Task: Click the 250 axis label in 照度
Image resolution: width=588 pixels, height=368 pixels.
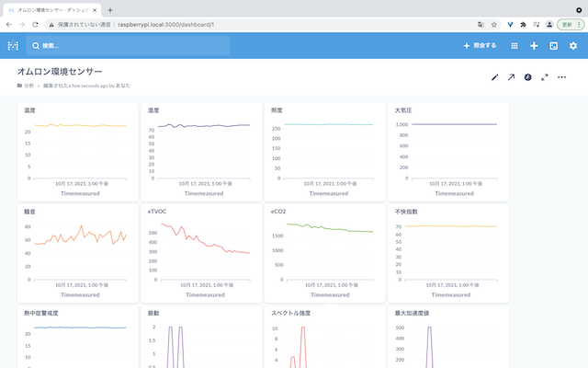Action: pos(276,129)
